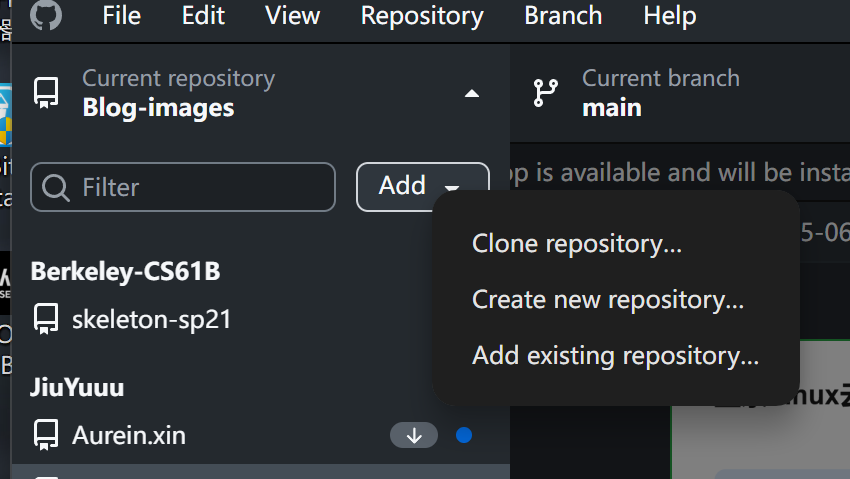Click the current repository icon beside Blog-images
The width and height of the screenshot is (850, 479).
[46, 93]
